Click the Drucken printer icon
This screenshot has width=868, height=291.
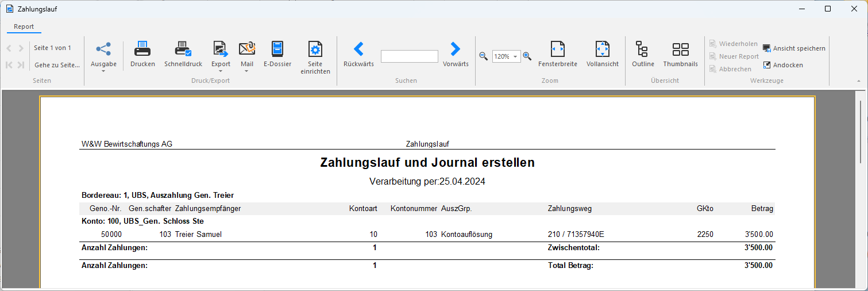click(x=142, y=49)
